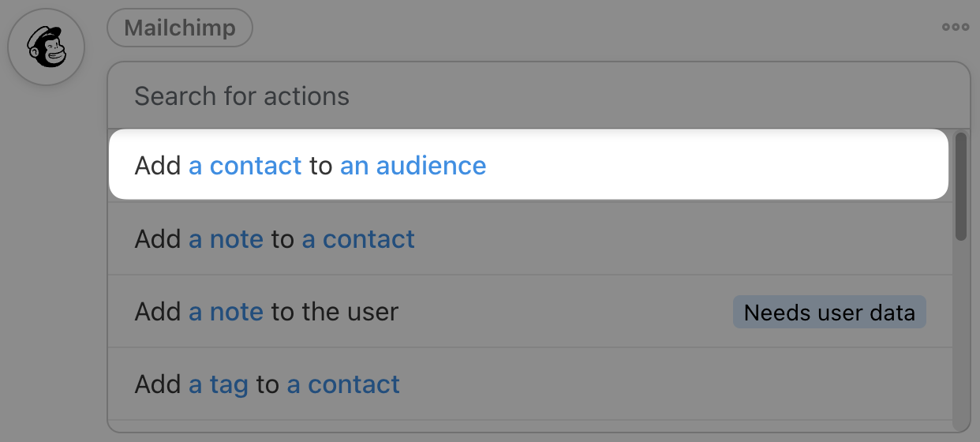Image resolution: width=980 pixels, height=442 pixels.
Task: Click the 'an audience' parameter link
Action: (x=413, y=166)
